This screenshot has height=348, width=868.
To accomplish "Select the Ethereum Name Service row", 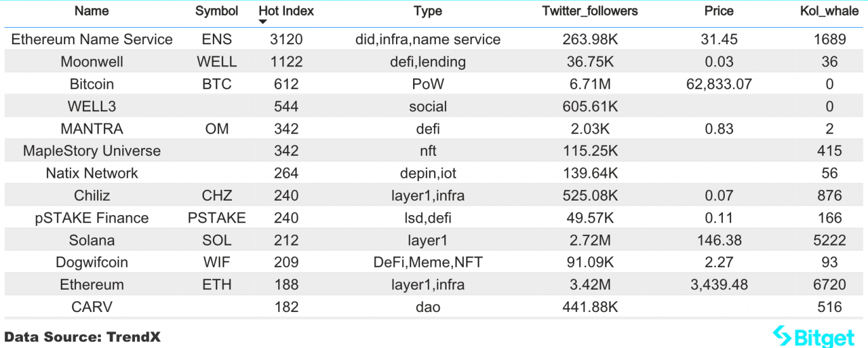I will coord(434,39).
